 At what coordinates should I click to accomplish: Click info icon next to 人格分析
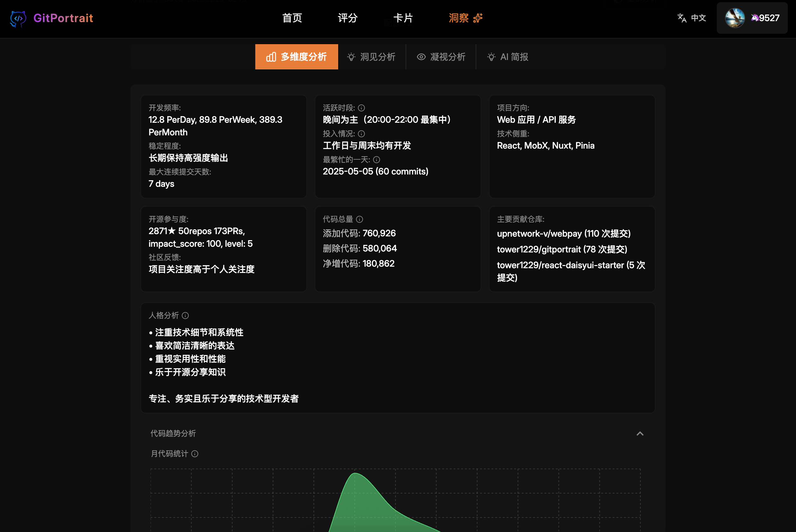click(185, 316)
